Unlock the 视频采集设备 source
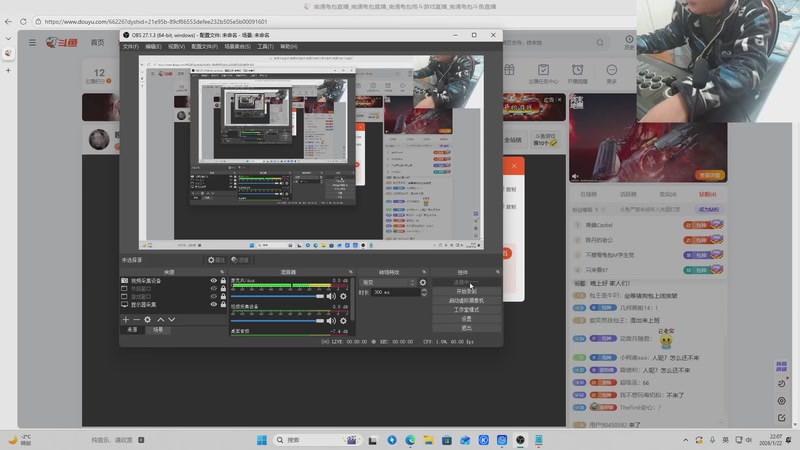 point(223,281)
